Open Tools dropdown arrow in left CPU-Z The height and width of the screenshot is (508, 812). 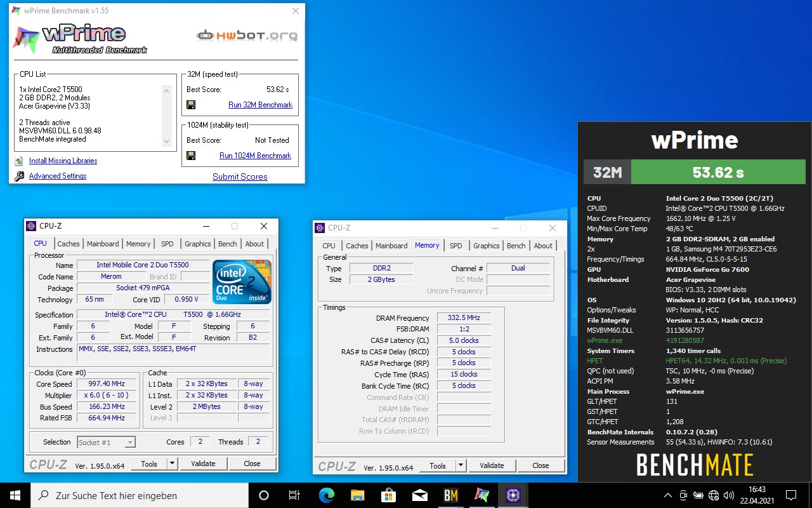point(173,464)
